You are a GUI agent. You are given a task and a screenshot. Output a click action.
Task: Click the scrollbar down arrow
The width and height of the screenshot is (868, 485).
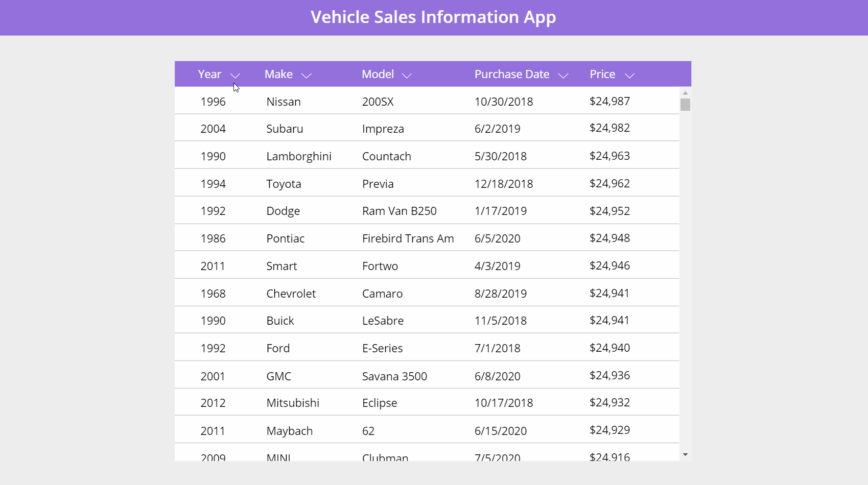pos(685,454)
